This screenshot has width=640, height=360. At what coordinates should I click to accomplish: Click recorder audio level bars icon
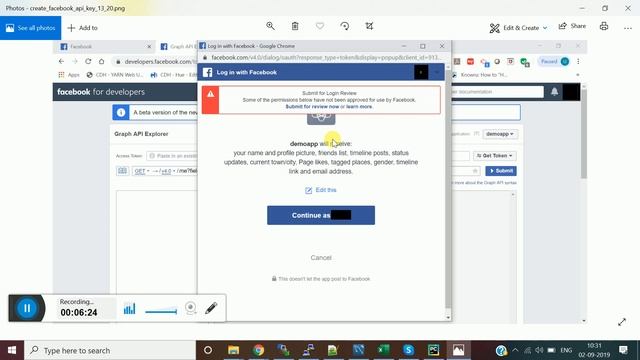tap(129, 309)
